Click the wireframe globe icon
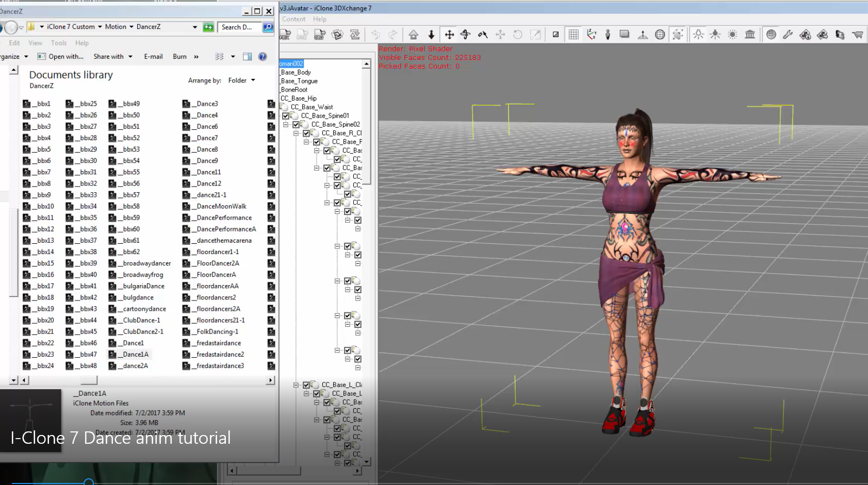Screen dimensions: 868x485 [660, 35]
